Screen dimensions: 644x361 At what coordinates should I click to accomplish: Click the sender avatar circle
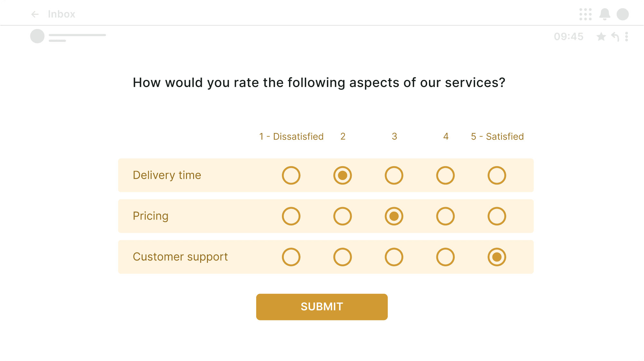pyautogui.click(x=37, y=36)
